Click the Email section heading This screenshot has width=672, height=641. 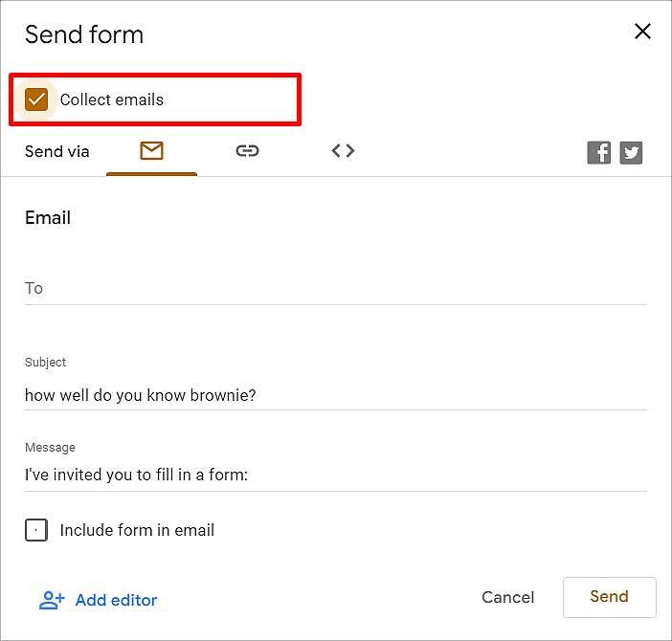48,217
